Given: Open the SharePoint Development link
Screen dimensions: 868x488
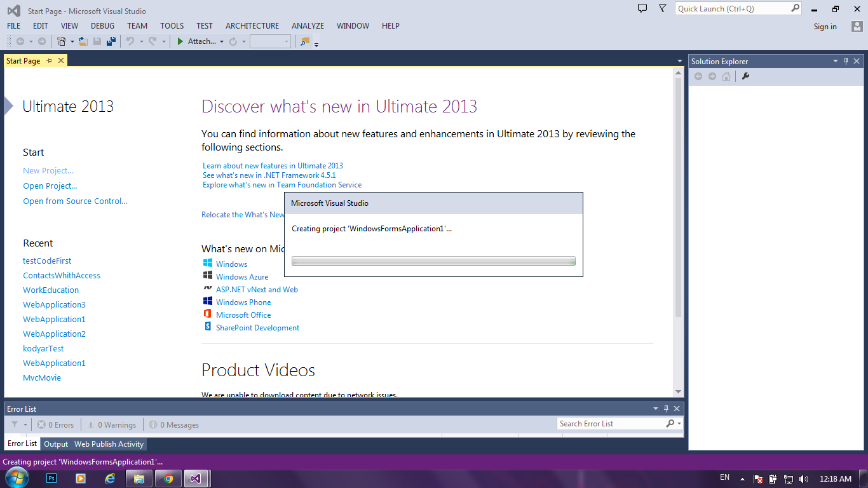Looking at the screenshot, I should click(x=257, y=328).
